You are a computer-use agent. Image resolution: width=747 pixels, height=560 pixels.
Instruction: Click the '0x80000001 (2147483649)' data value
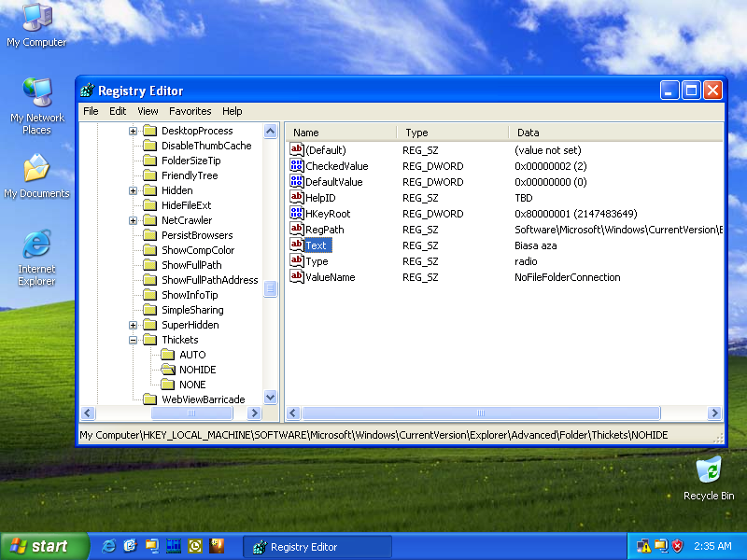576,214
